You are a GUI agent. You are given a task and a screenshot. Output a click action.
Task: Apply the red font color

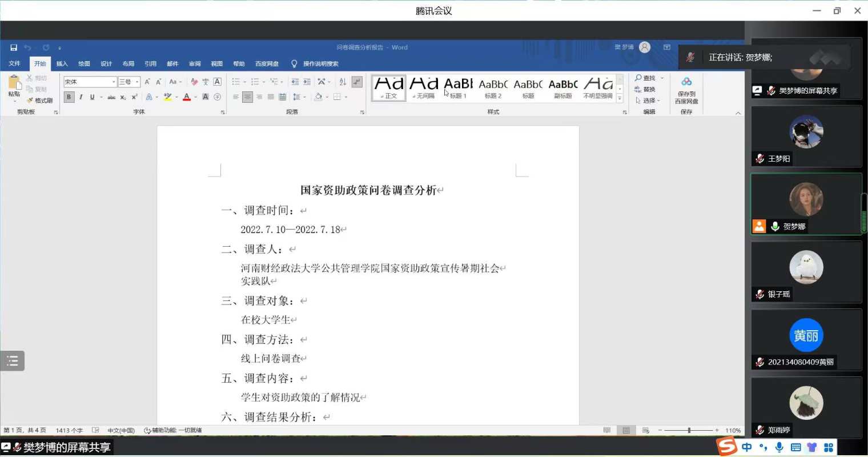pos(187,97)
